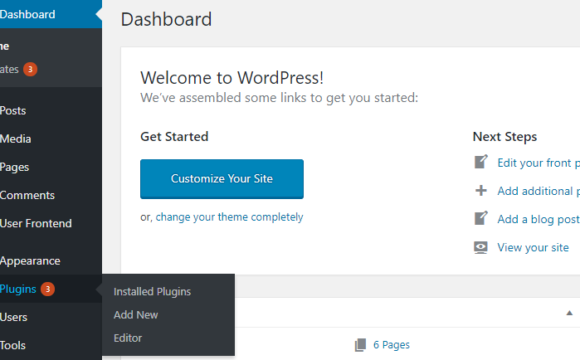Screen dimensions: 580x360
Task: Open Editor in the Plugins flyout
Action: (x=128, y=338)
